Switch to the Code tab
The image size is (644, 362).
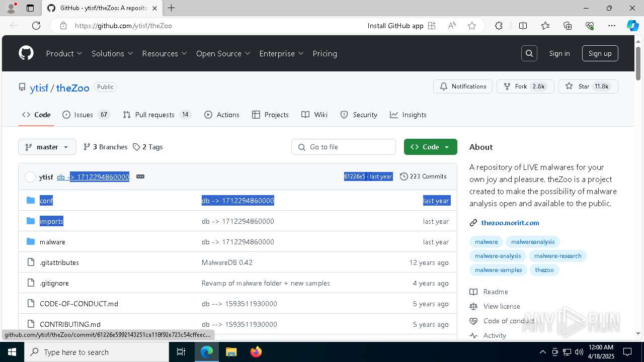pos(37,115)
